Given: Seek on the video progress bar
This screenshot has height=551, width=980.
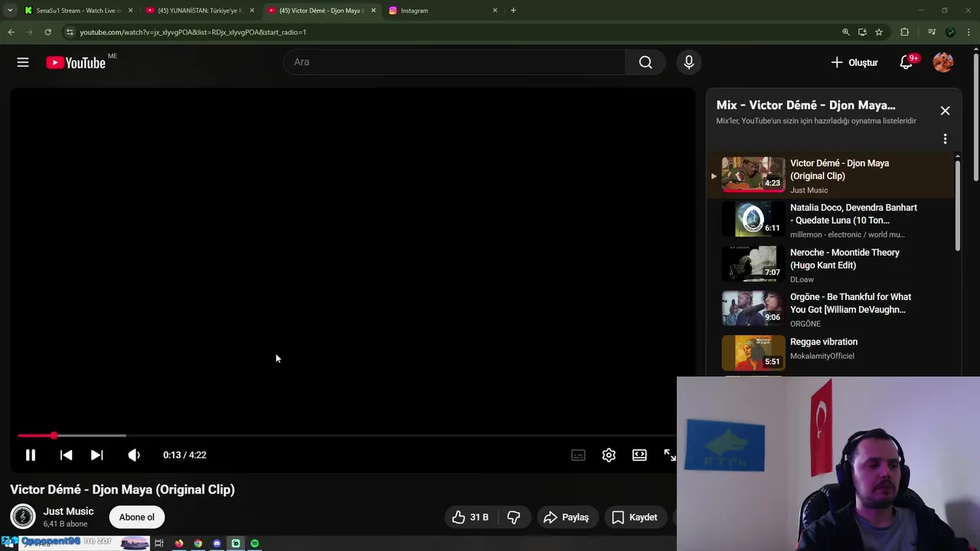Looking at the screenshot, I should click(347, 435).
